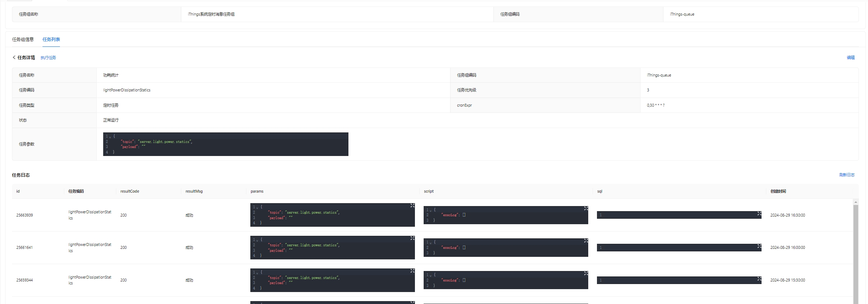This screenshot has width=868, height=304.
Task: Click 刷新日志 to refresh the task log
Action: pos(847,175)
